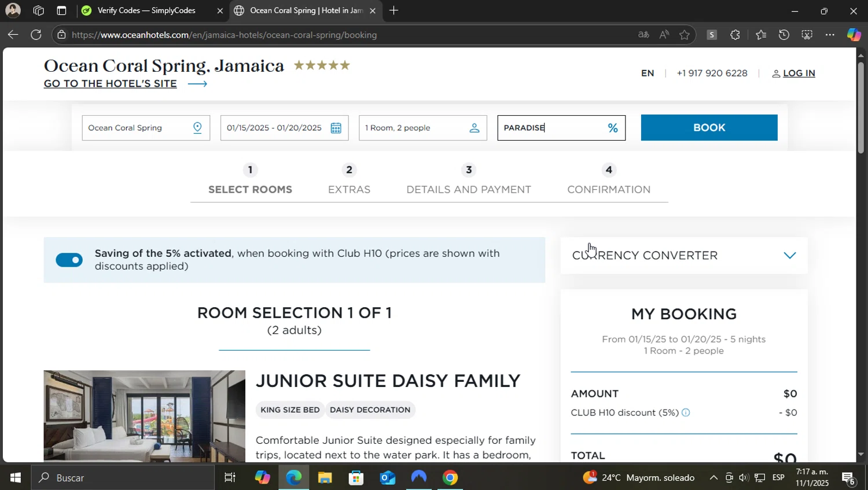
Task: Open Outlook from taskbar
Action: 387,478
